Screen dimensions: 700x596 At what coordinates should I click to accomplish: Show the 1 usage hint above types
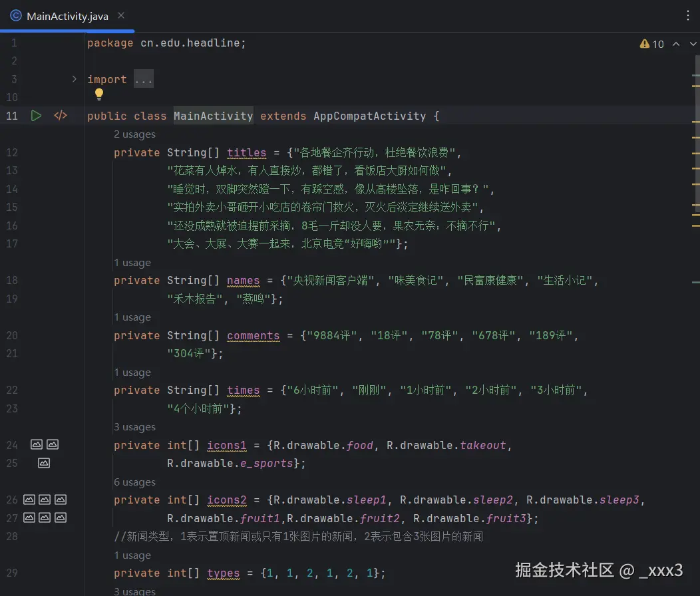point(132,555)
